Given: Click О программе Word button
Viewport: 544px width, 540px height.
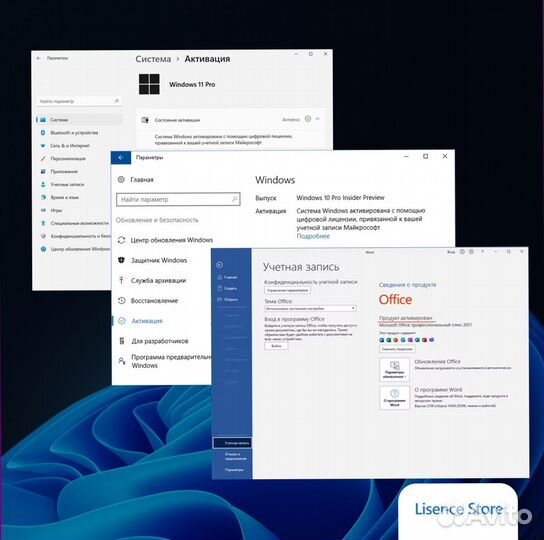Looking at the screenshot, I should pyautogui.click(x=394, y=398).
